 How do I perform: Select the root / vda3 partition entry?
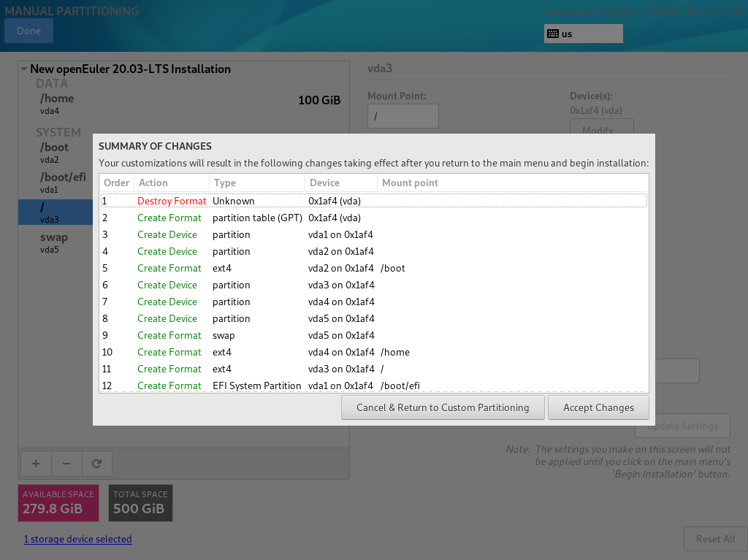click(x=56, y=212)
